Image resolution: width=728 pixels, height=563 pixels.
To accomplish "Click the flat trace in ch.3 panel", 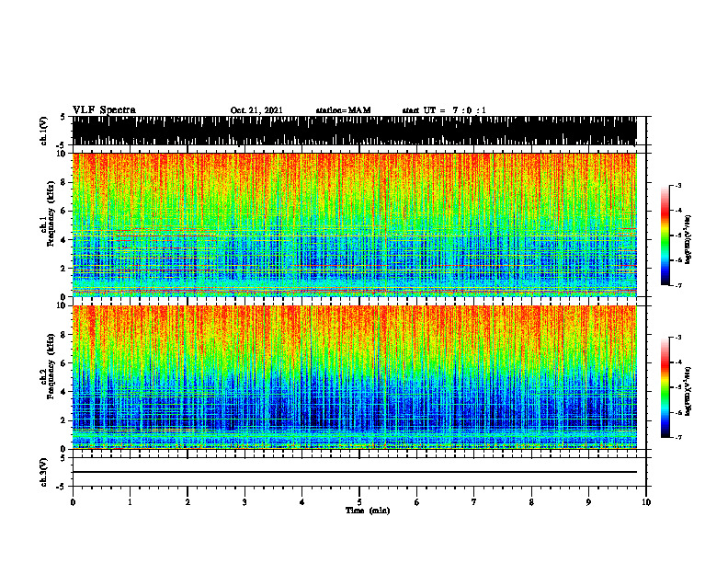I will [354, 472].
